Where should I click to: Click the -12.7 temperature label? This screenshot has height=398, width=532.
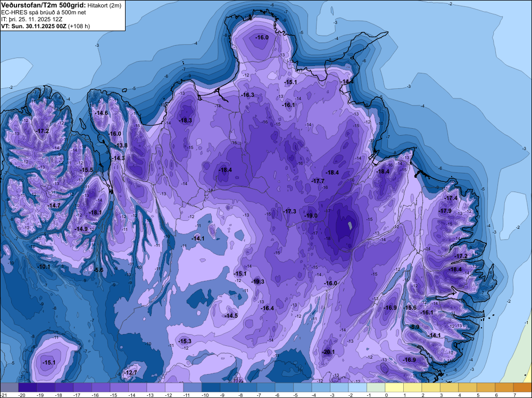pos(130,372)
